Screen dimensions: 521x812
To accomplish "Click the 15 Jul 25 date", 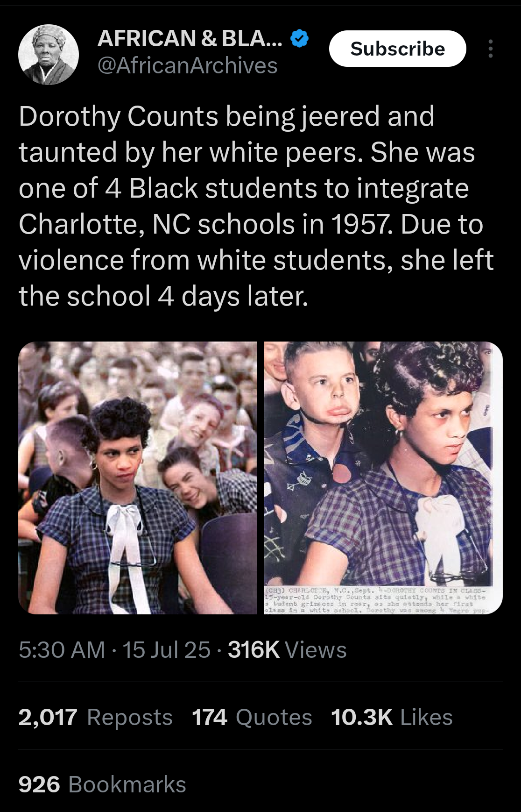I will (x=167, y=650).
